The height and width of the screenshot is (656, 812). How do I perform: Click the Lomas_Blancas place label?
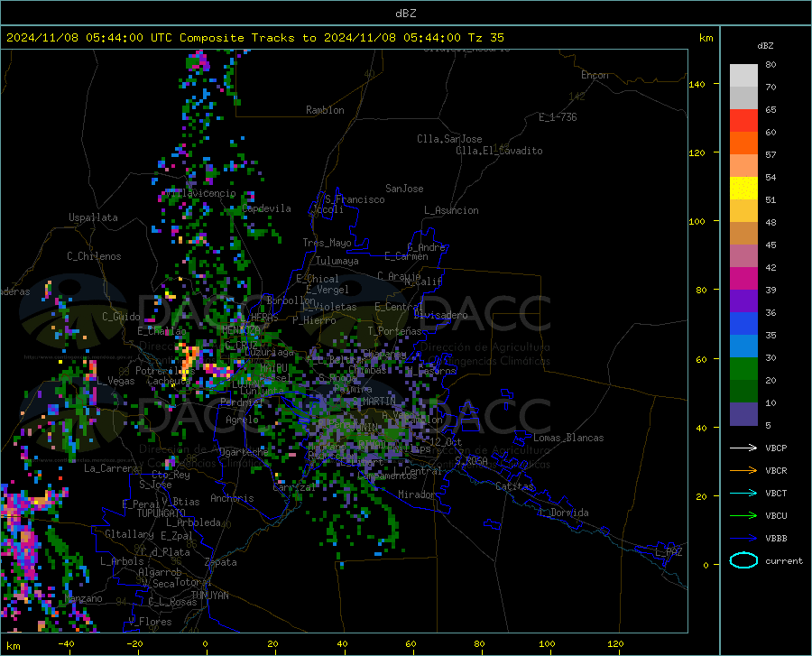click(568, 438)
